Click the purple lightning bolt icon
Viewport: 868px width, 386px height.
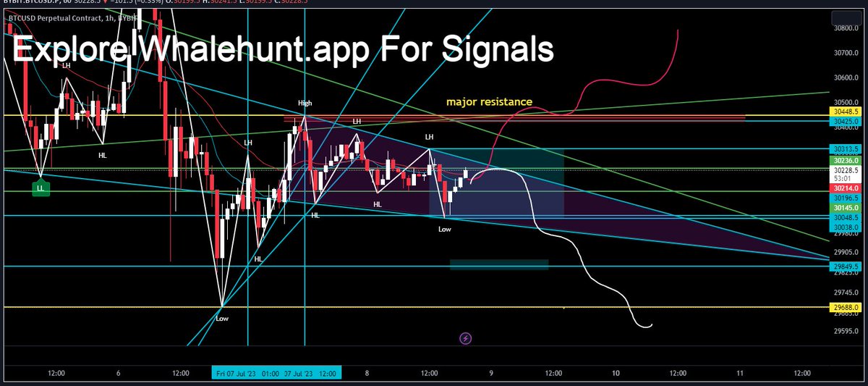pos(466,338)
